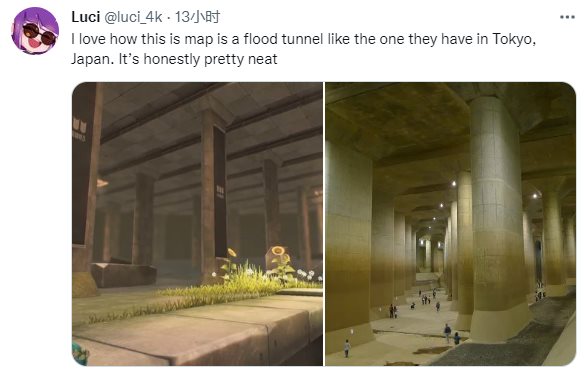Click the dark banner on the center pillar
588x374 pixels.
point(220,191)
